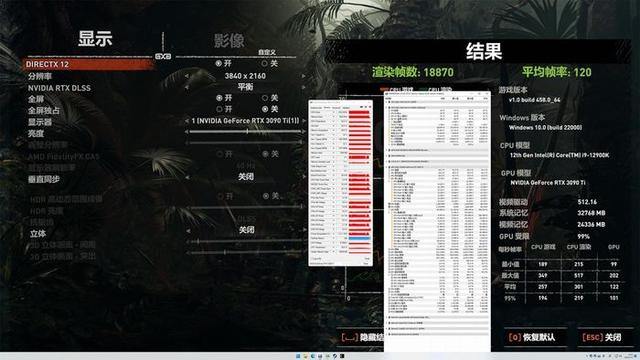Screen dimensions: 640x360
Task: Click the slider below the 亮度 slider
Action: coord(245,143)
